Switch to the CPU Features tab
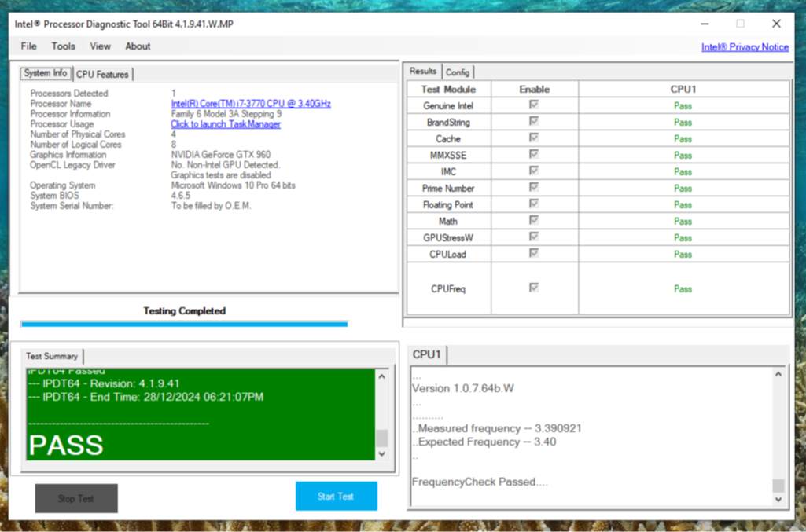The height and width of the screenshot is (532, 806). pos(102,75)
